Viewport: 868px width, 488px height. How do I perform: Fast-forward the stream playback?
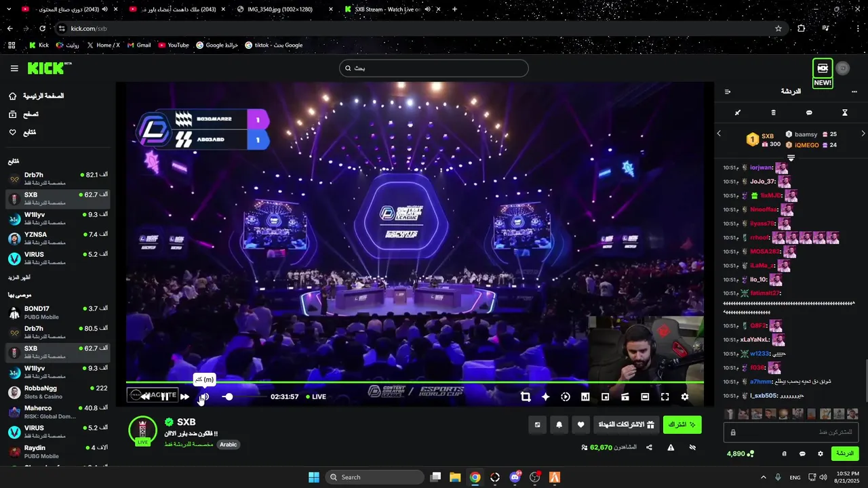point(184,396)
